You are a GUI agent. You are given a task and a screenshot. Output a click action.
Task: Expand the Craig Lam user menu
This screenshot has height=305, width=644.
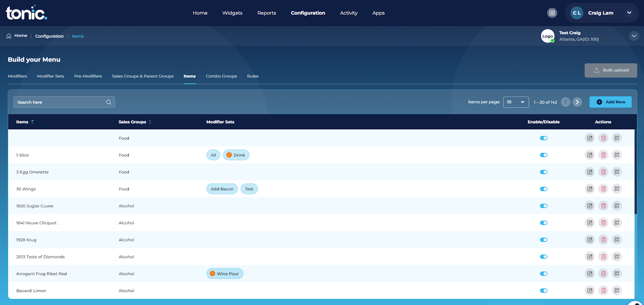pyautogui.click(x=629, y=13)
